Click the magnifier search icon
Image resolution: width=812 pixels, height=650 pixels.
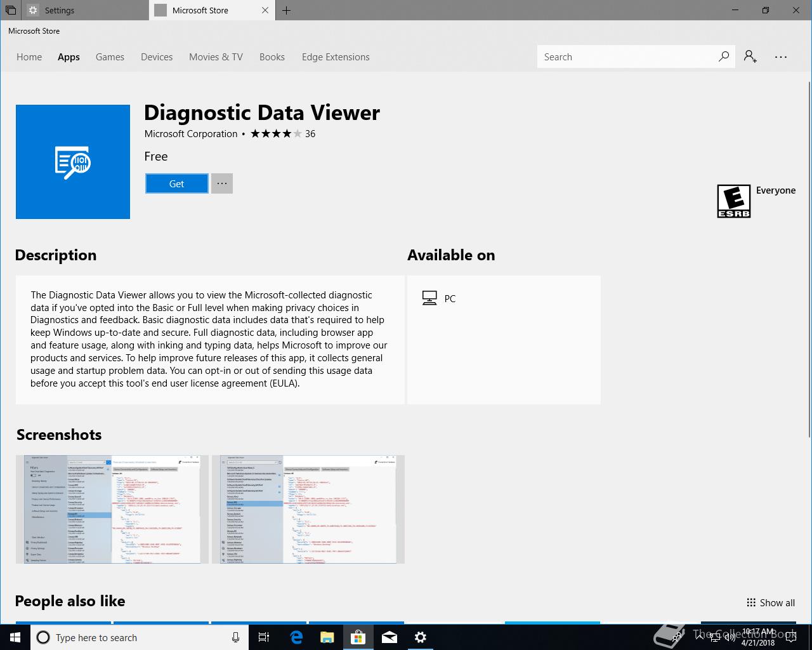pyautogui.click(x=724, y=56)
